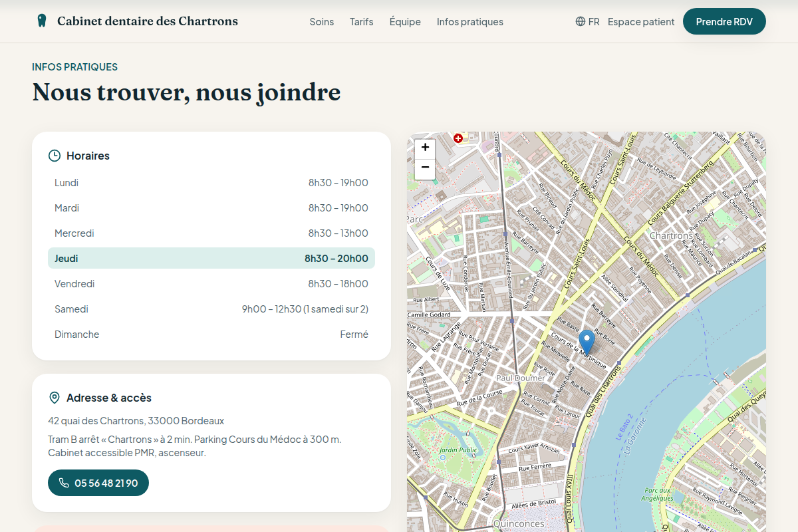The image size is (798, 532).
Task: Open the Soins menu
Action: point(322,22)
